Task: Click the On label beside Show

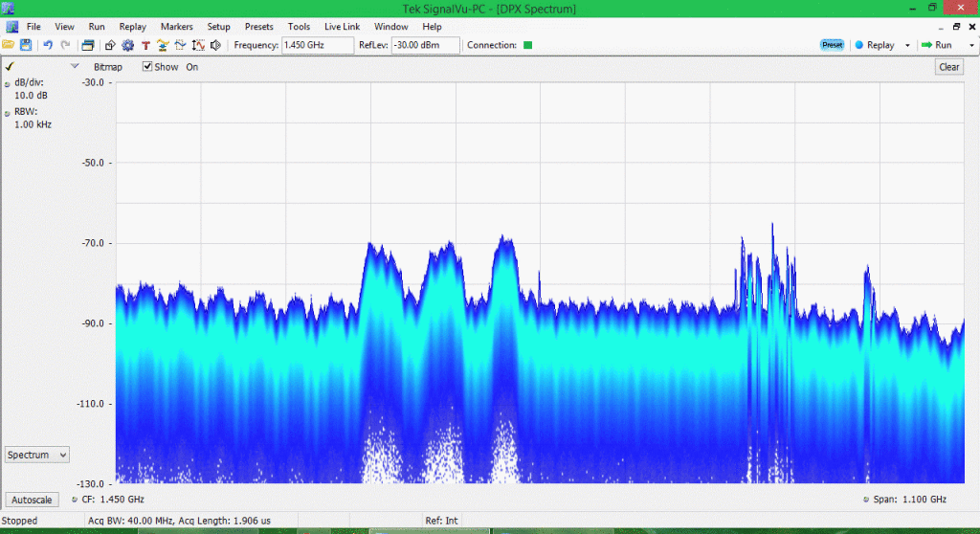Action: click(x=191, y=67)
